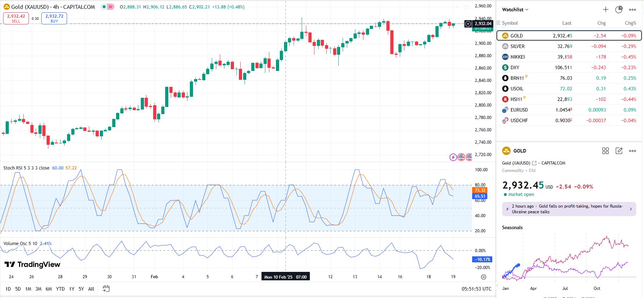
Task: Click the Go to date calendar icon
Action: click(106, 289)
